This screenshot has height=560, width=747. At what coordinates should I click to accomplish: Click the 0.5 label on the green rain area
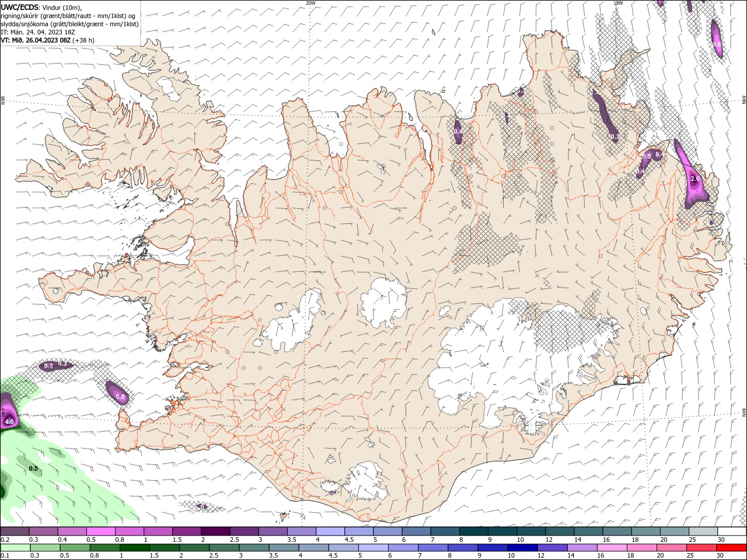coord(33,468)
